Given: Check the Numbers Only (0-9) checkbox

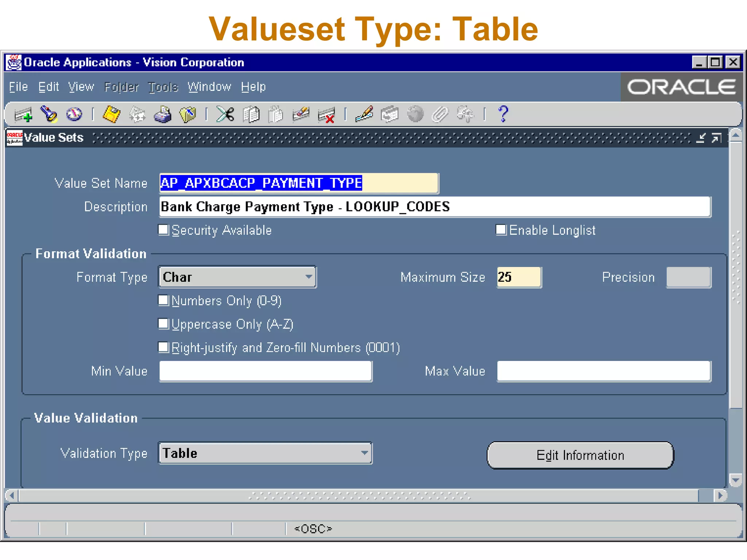Looking at the screenshot, I should (x=163, y=300).
